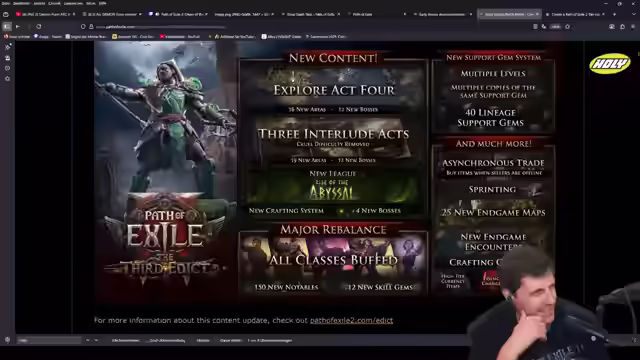
Task: Open the browser hamburger application menu
Action: (x=633, y=27)
